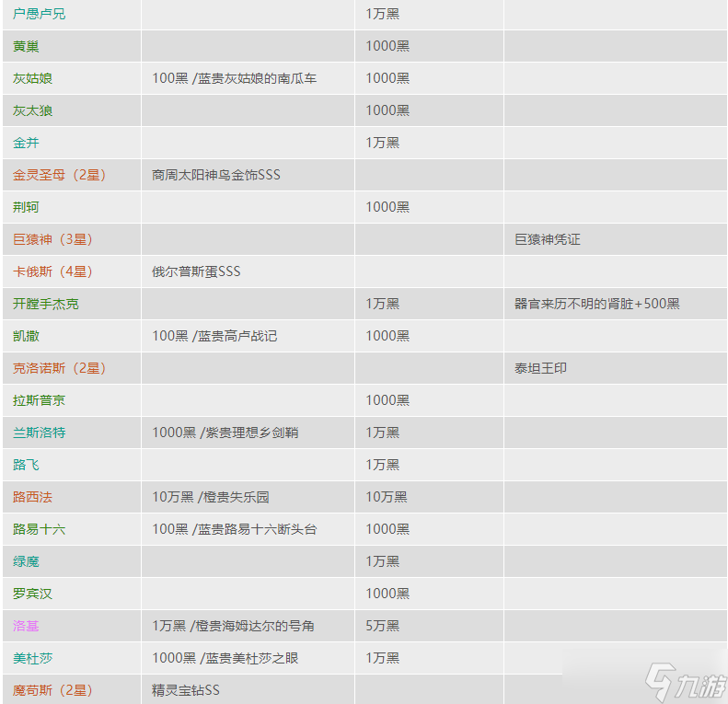Click the name 金灵圣母（2星）
Screen dimensions: 728x704
tap(60, 175)
